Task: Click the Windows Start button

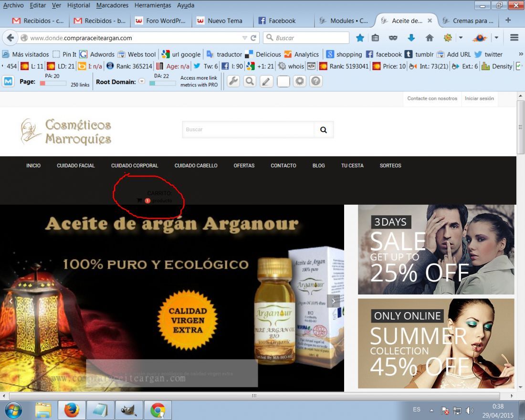Action: [13, 410]
